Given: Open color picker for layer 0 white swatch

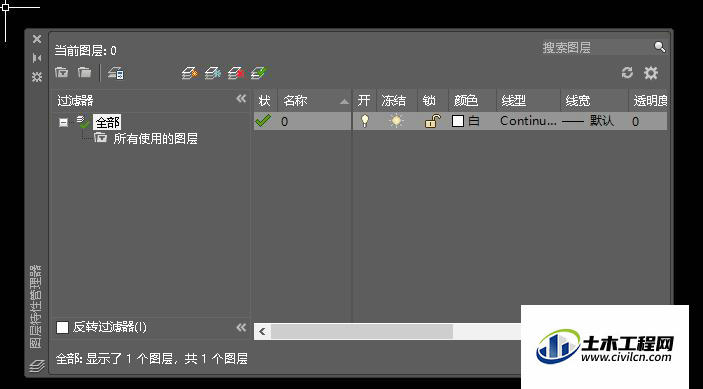Looking at the screenshot, I should coord(458,121).
